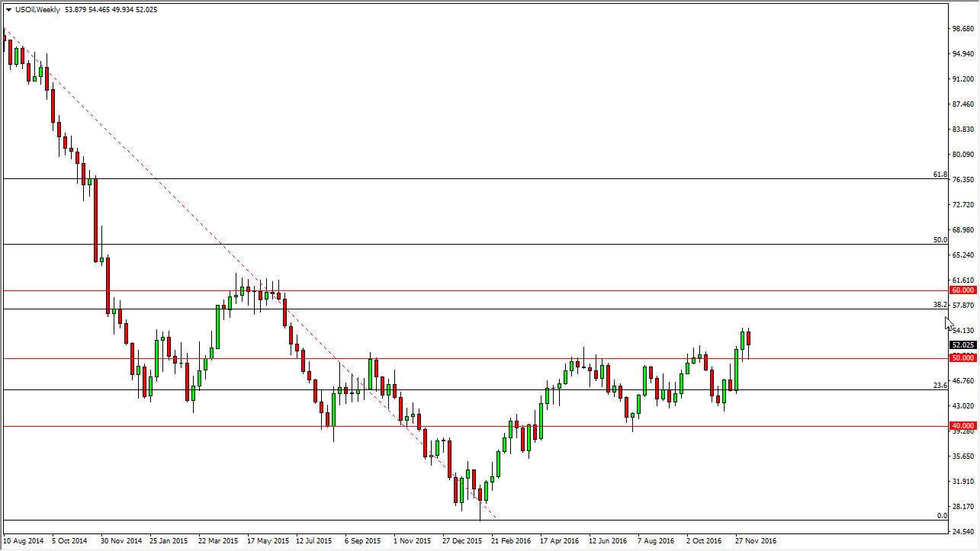Select the 50.0 Fibonacci level label
980x551 pixels.
[940, 240]
